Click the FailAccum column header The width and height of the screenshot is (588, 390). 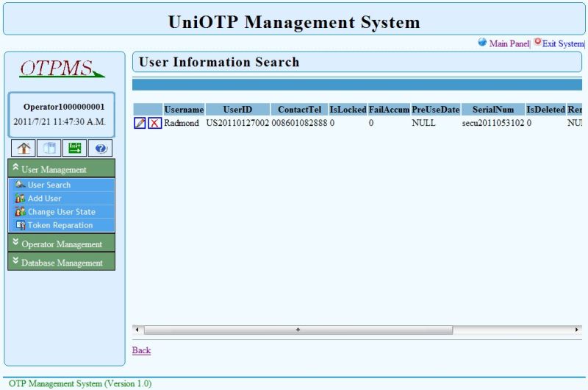[390, 110]
